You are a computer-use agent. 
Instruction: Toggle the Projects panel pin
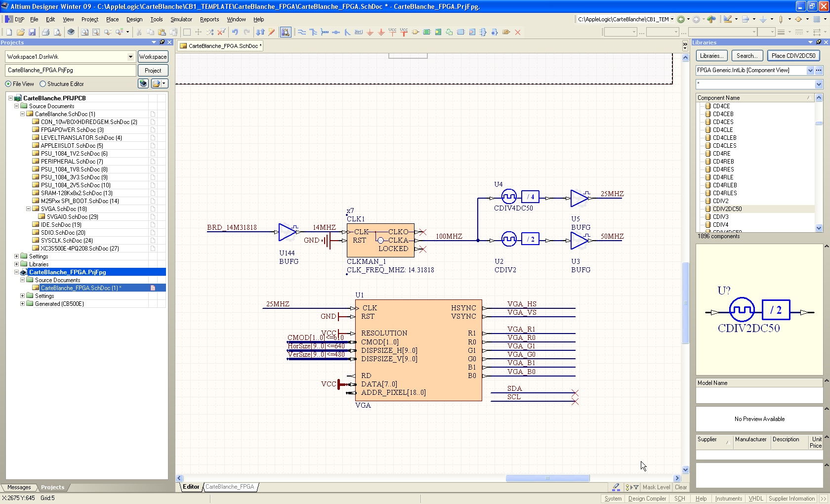click(x=162, y=42)
